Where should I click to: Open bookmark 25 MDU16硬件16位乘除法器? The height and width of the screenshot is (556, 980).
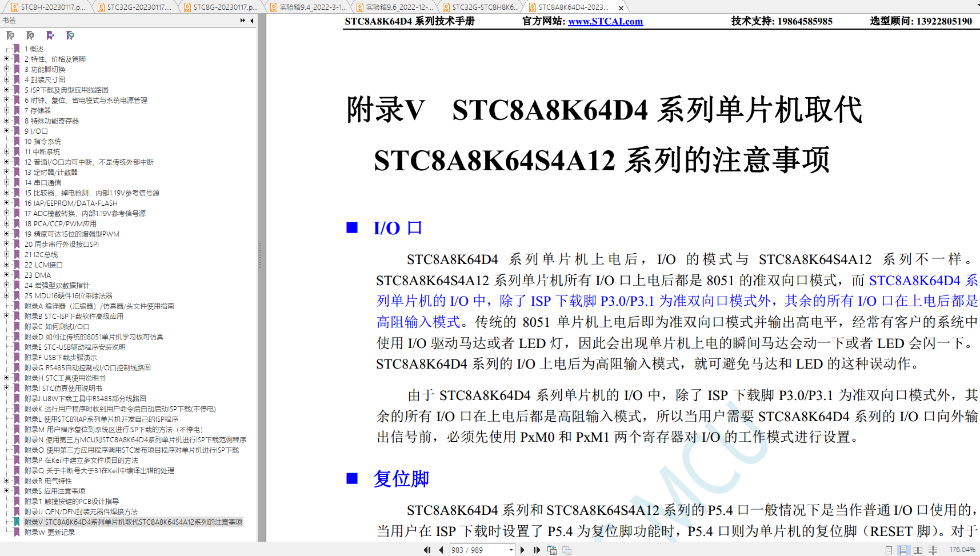[x=69, y=295]
